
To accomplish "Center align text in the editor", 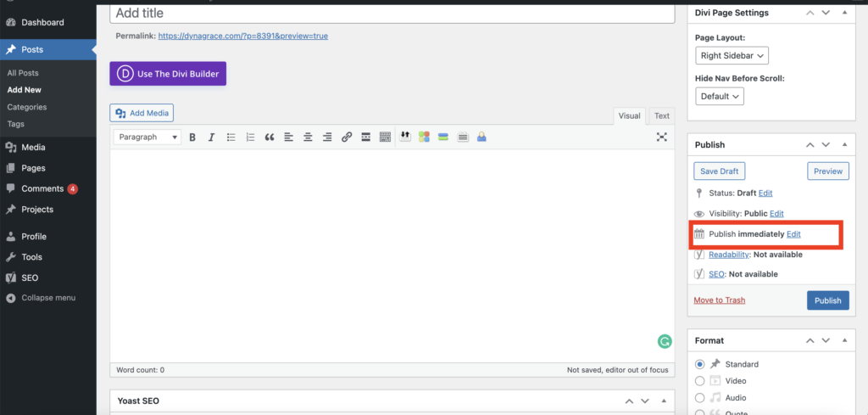I will point(308,137).
